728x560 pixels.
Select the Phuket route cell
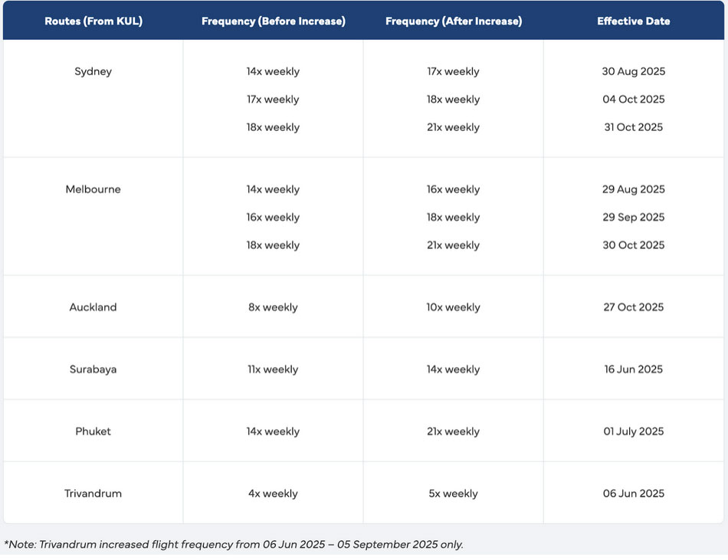[93, 431]
